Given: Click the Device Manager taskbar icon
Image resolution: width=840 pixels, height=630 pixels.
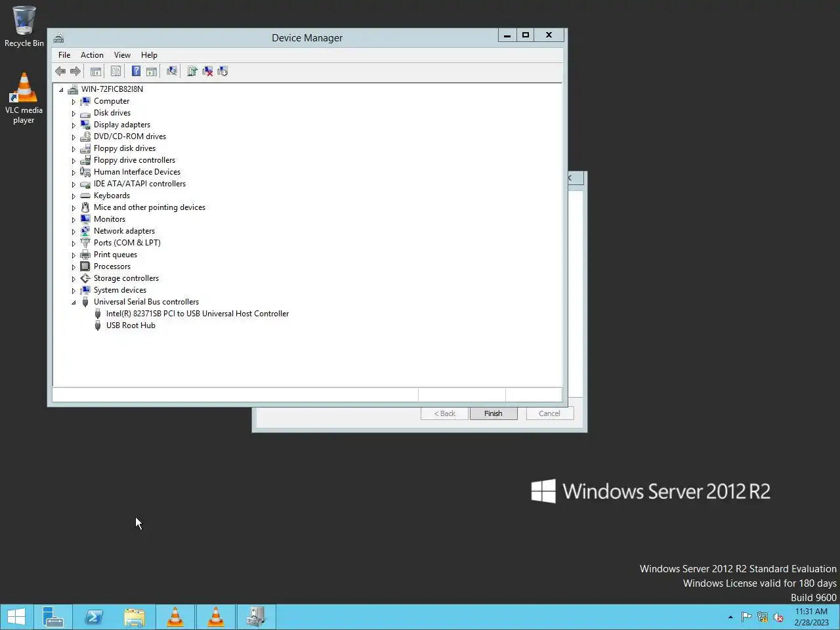Looking at the screenshot, I should point(256,617).
